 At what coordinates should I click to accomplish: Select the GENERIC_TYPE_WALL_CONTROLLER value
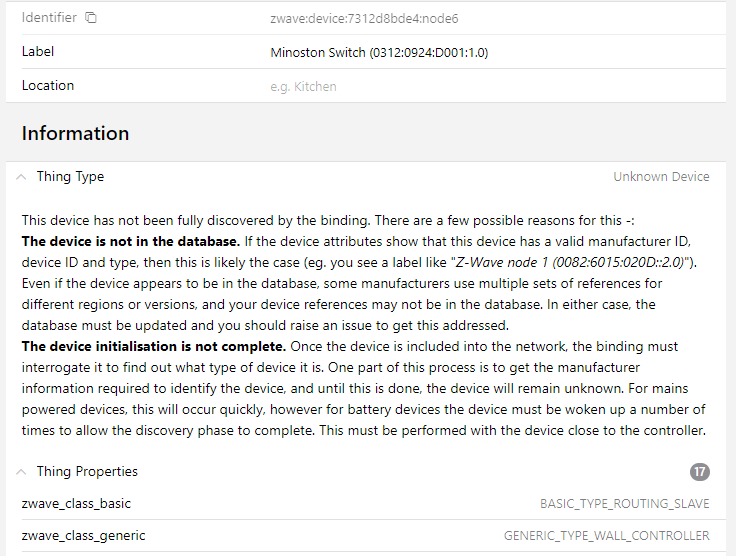coord(606,536)
